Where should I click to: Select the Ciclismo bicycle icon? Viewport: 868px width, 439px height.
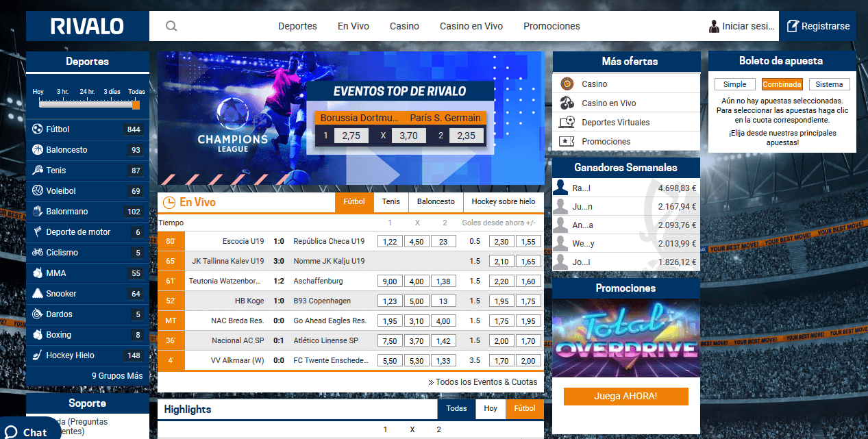coord(38,252)
